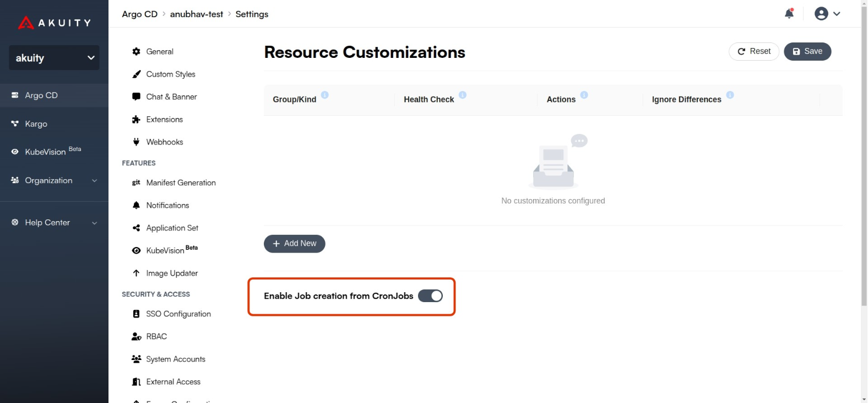Open System Accounts settings
The image size is (868, 403).
point(176,359)
